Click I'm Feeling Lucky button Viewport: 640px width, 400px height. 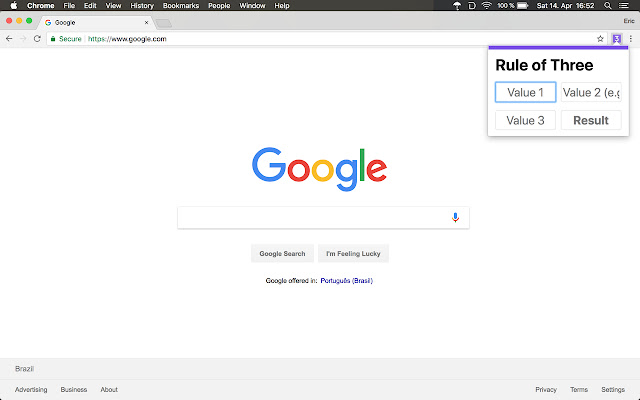tap(353, 253)
